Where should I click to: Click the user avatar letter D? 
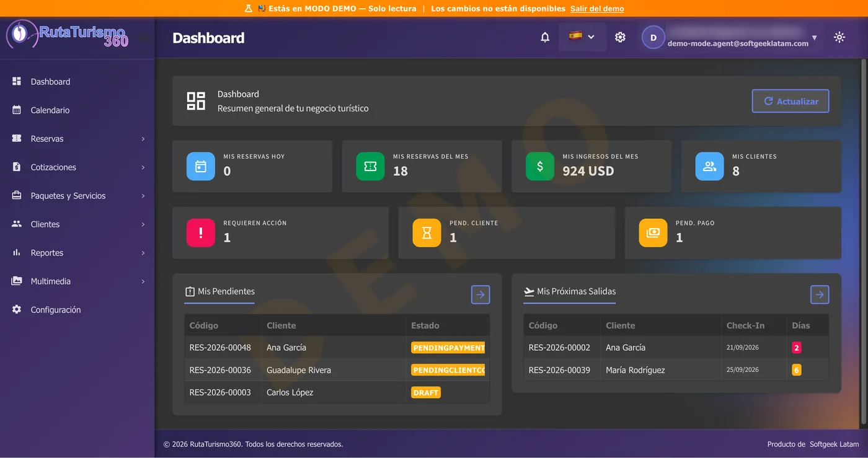point(653,37)
